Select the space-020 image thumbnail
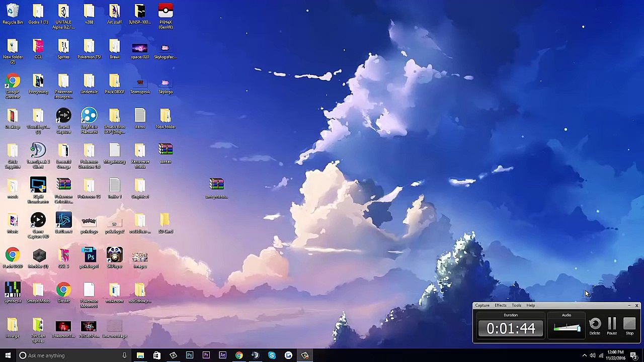Viewport: 644px width, 362px height. 140,51
